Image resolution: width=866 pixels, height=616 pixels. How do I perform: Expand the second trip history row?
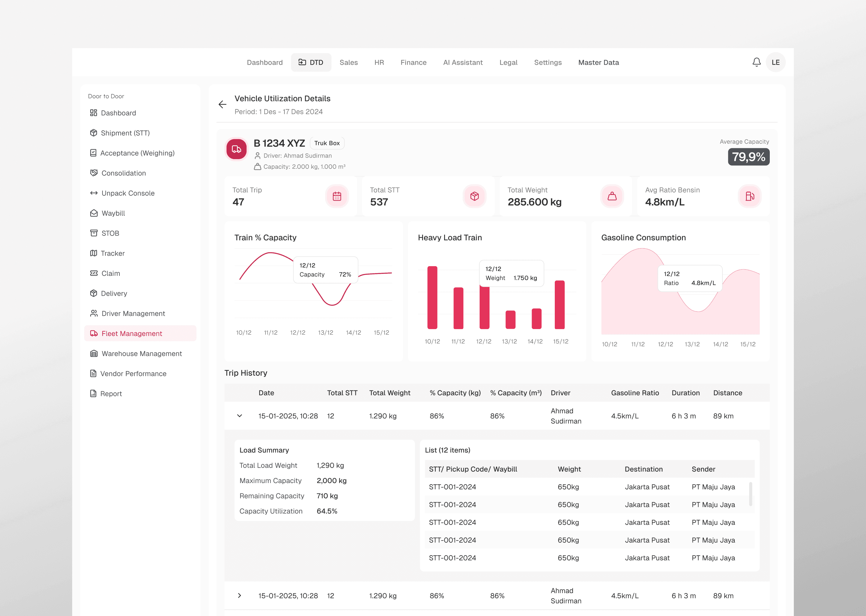239,596
